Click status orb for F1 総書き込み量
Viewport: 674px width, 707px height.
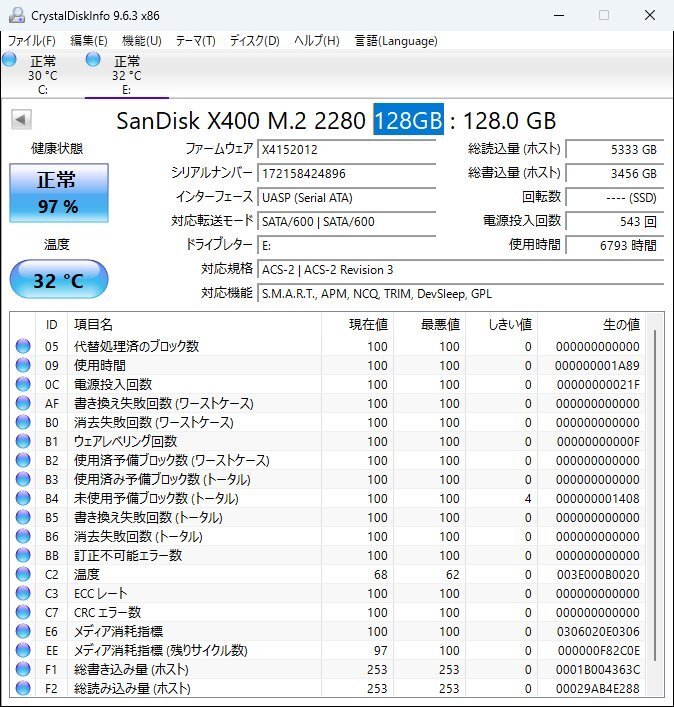click(x=23, y=670)
